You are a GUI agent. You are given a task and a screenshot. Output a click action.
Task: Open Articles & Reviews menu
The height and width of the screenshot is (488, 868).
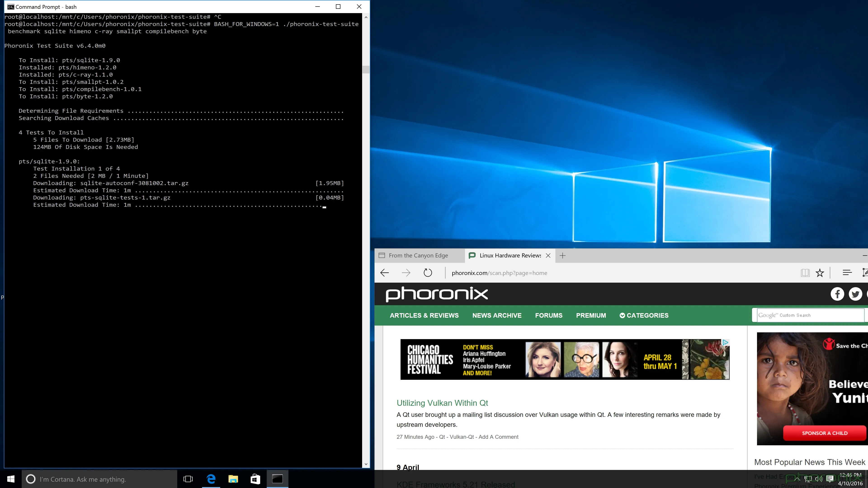(x=424, y=316)
